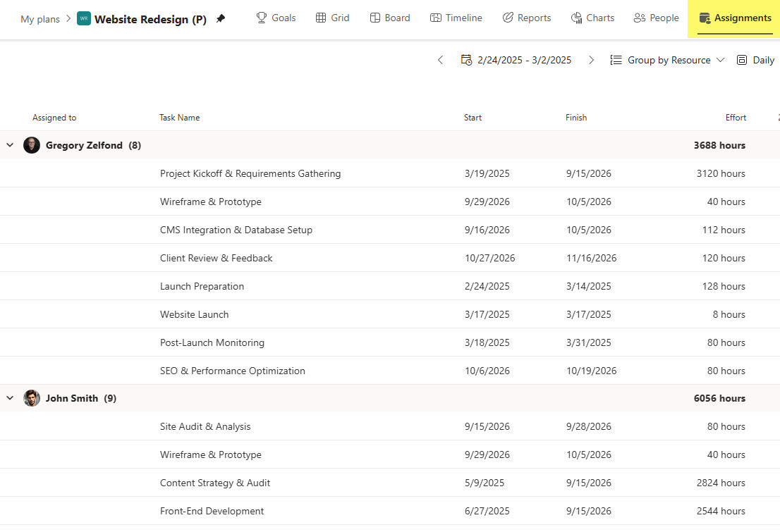Viewport: 780px width, 532px height.
Task: Switch to the Goals tab
Action: tap(284, 18)
